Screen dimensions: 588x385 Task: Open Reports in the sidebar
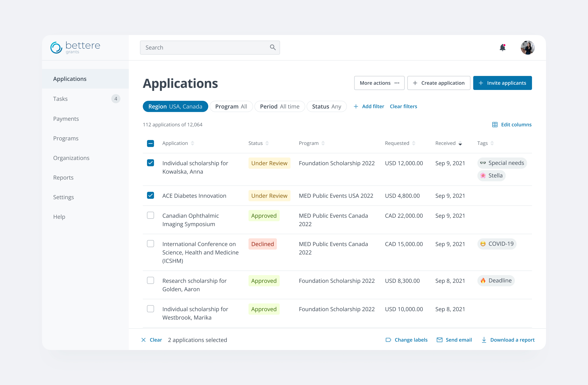(63, 177)
